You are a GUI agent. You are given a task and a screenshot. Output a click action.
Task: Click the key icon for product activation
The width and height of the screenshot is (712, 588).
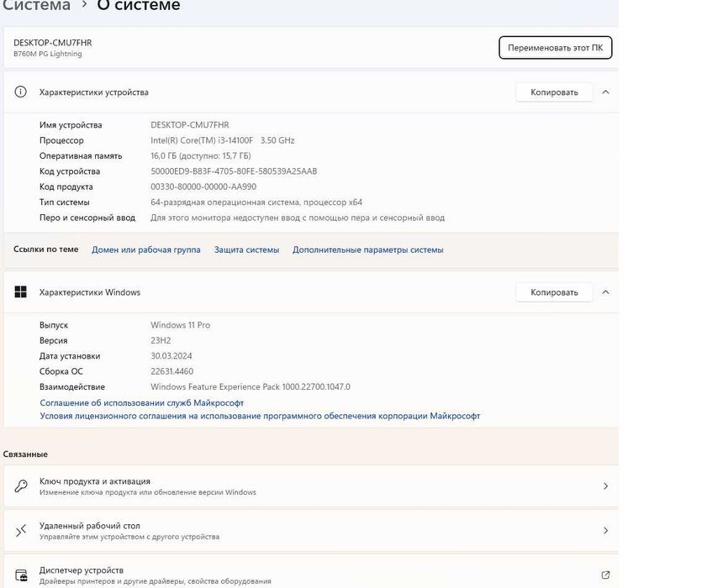[x=21, y=486]
